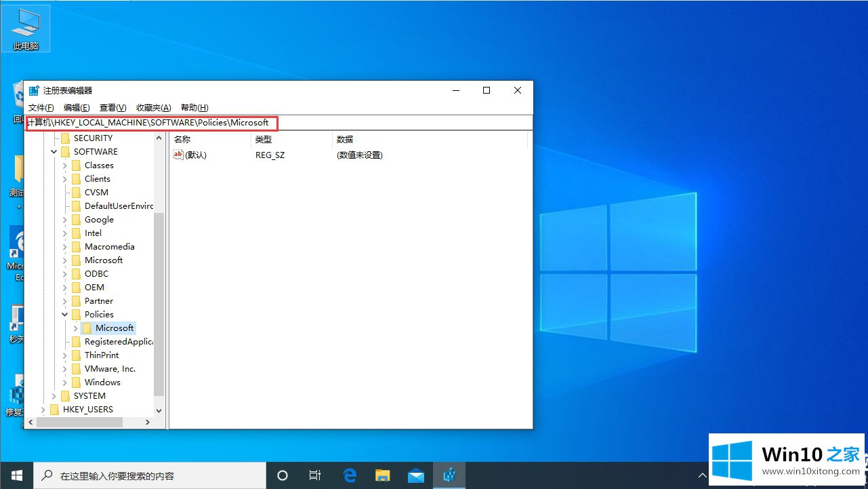
Task: Select the Partner folder icon
Action: tap(76, 300)
